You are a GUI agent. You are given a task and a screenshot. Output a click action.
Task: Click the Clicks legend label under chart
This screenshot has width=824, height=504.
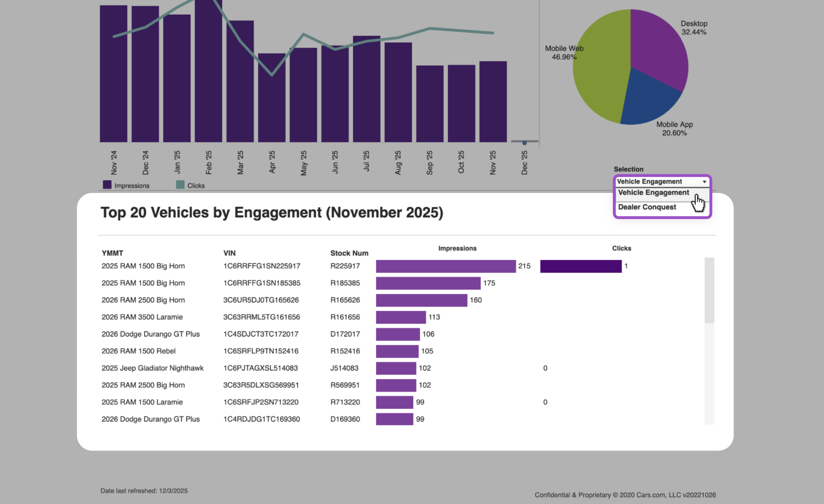tap(196, 186)
